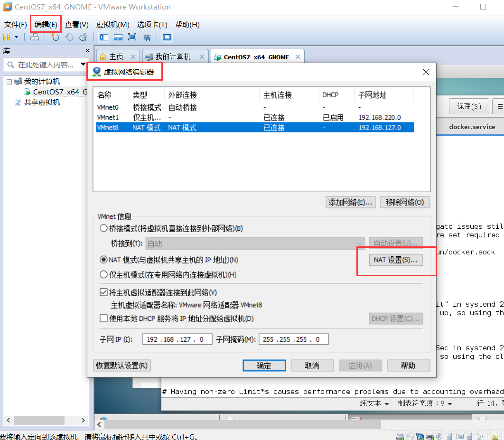Click the thumbnail bar toggle icon
504x440 pixels.
pos(118,37)
